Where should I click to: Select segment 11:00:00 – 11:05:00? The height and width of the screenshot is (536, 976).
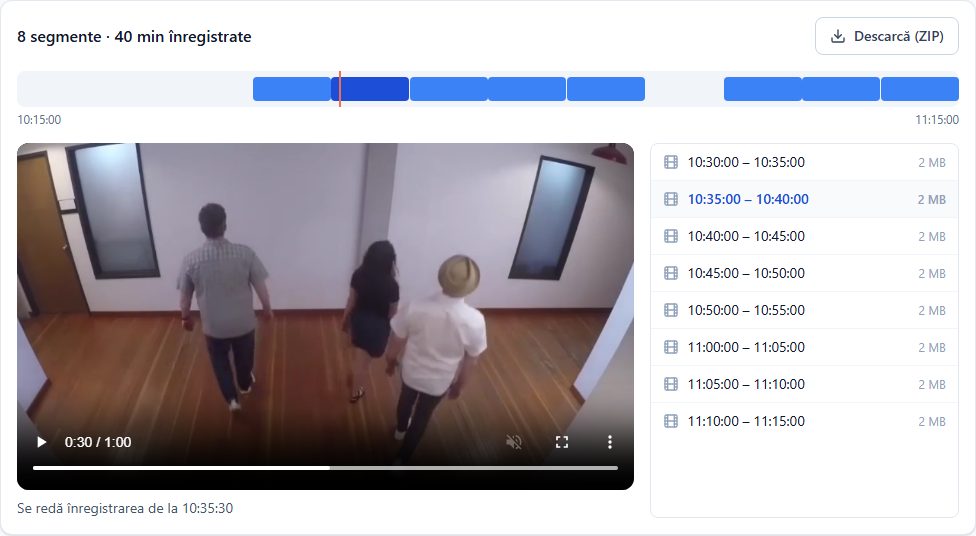pyautogui.click(x=804, y=347)
